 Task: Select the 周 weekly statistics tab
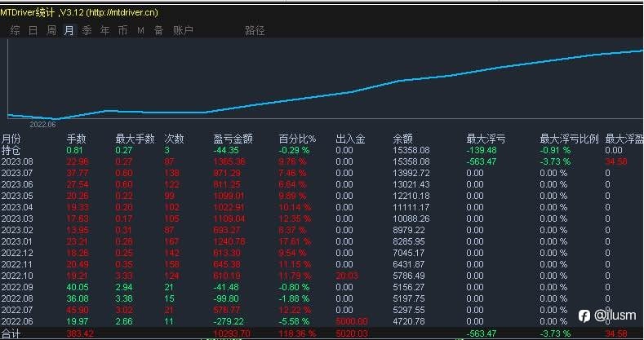tap(51, 30)
